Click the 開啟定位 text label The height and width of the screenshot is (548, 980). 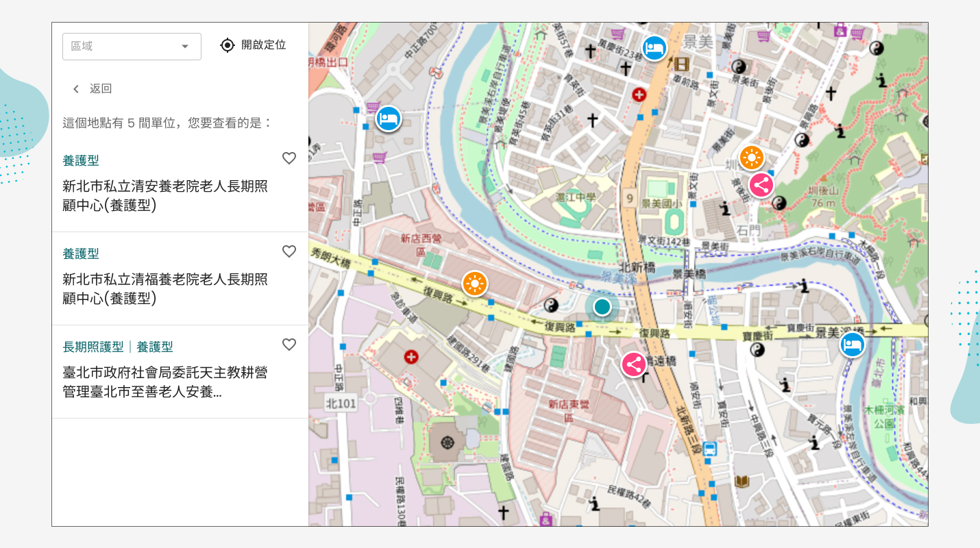(x=263, y=45)
